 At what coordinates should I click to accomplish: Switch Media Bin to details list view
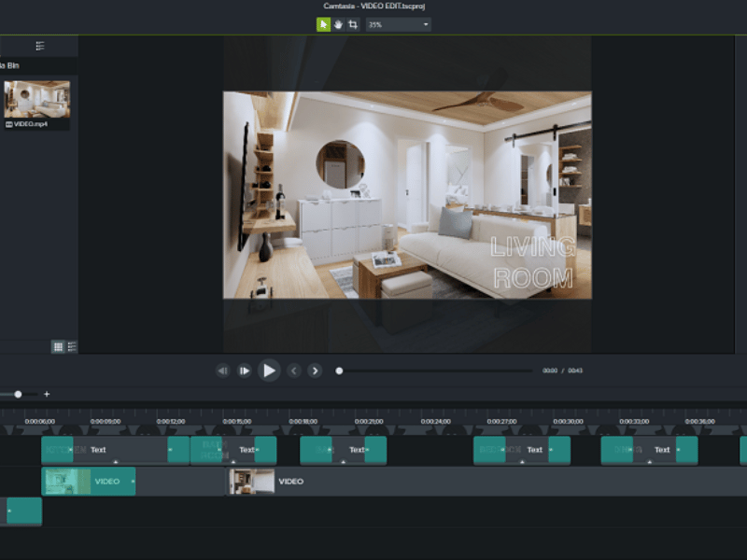point(72,346)
